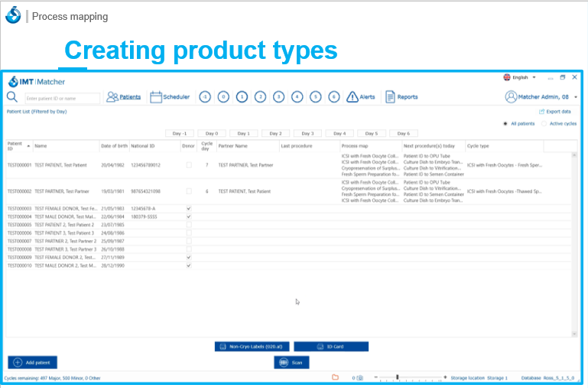Open the Reports section

tap(401, 97)
